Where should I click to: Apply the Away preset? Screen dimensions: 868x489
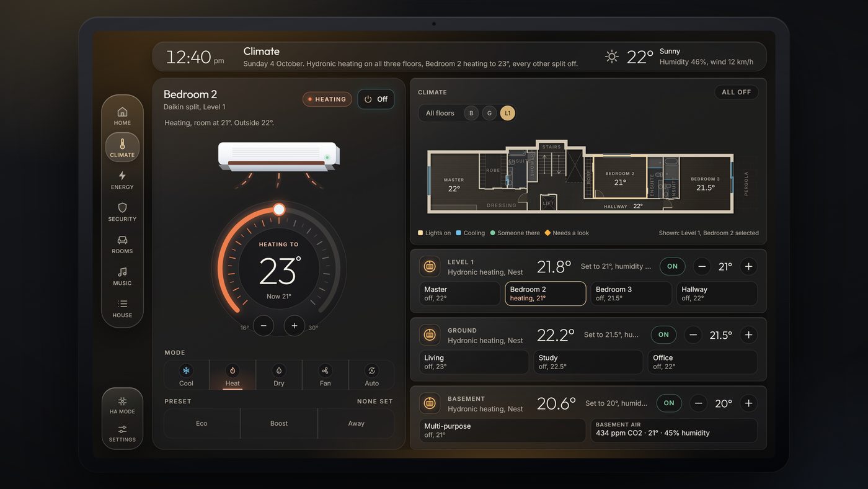(356, 423)
